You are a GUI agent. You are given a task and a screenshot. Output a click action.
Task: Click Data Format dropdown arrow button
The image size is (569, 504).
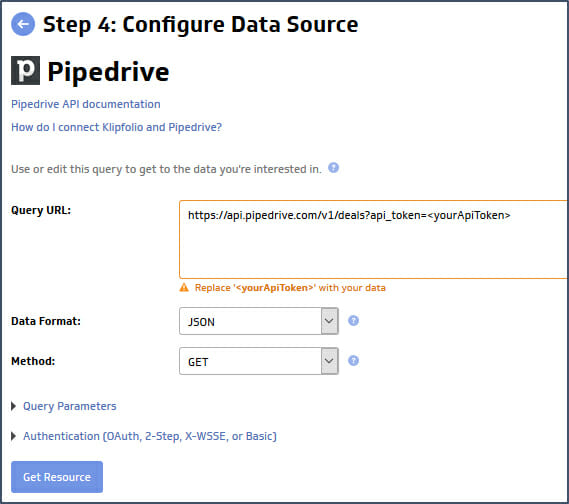[x=329, y=321]
